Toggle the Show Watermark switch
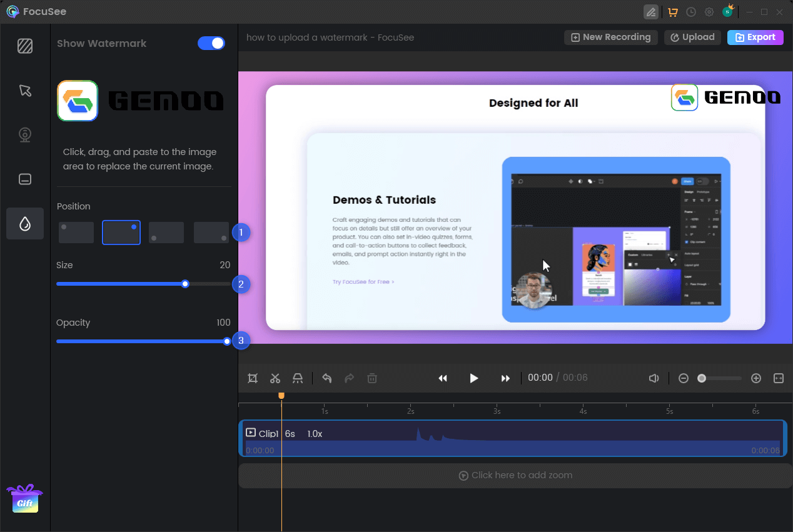Image resolution: width=793 pixels, height=532 pixels. click(211, 43)
